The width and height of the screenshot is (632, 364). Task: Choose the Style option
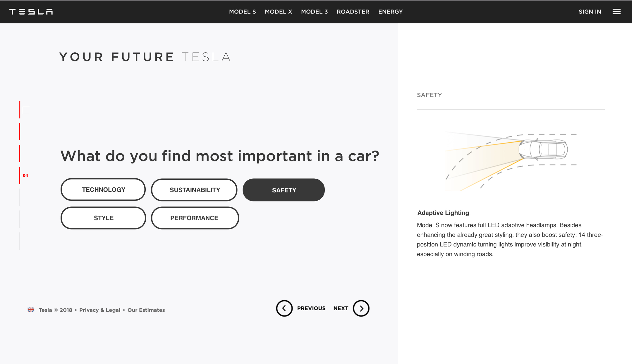103,218
